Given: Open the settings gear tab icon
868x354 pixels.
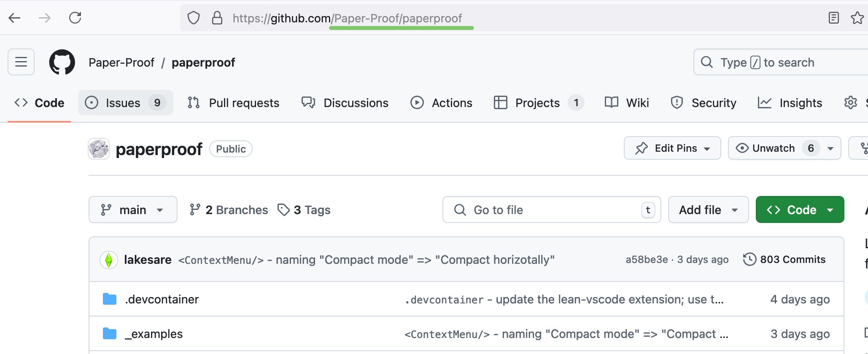Looking at the screenshot, I should 850,102.
